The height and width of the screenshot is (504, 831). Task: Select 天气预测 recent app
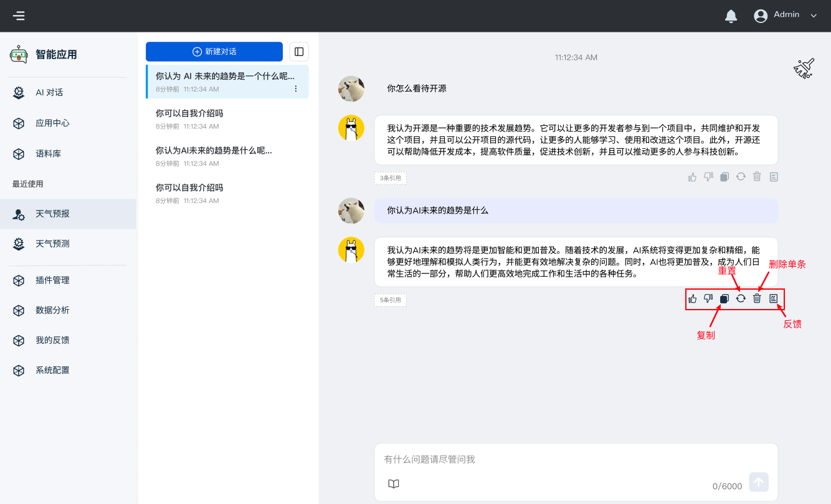coord(68,244)
